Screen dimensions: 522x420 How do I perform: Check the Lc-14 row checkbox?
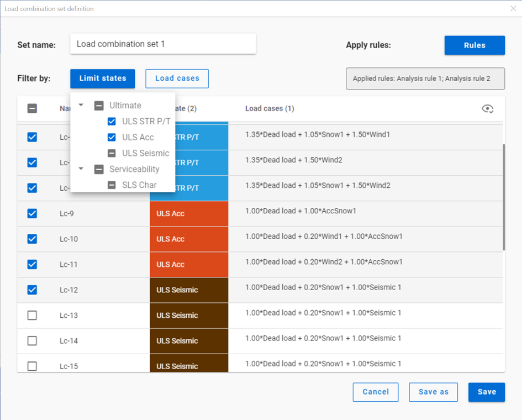click(x=32, y=341)
